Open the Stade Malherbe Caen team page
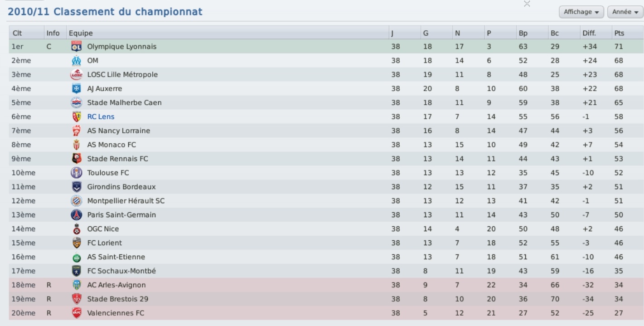 click(x=124, y=102)
